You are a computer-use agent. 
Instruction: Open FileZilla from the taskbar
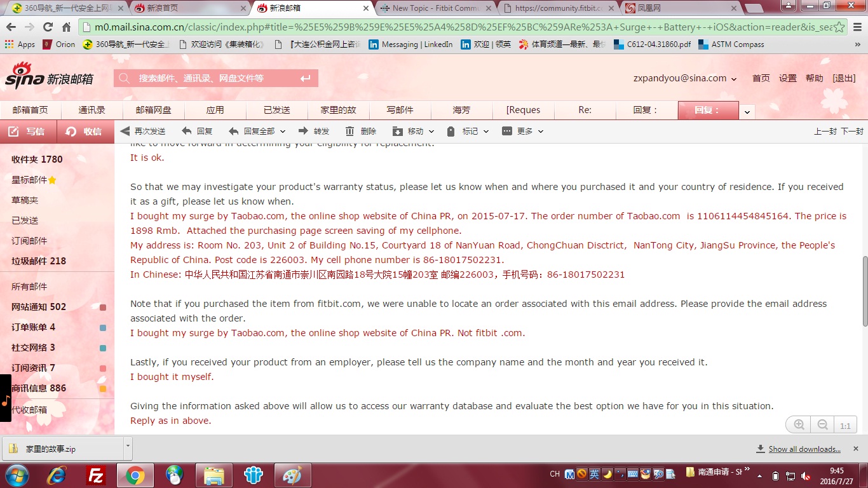click(x=96, y=475)
